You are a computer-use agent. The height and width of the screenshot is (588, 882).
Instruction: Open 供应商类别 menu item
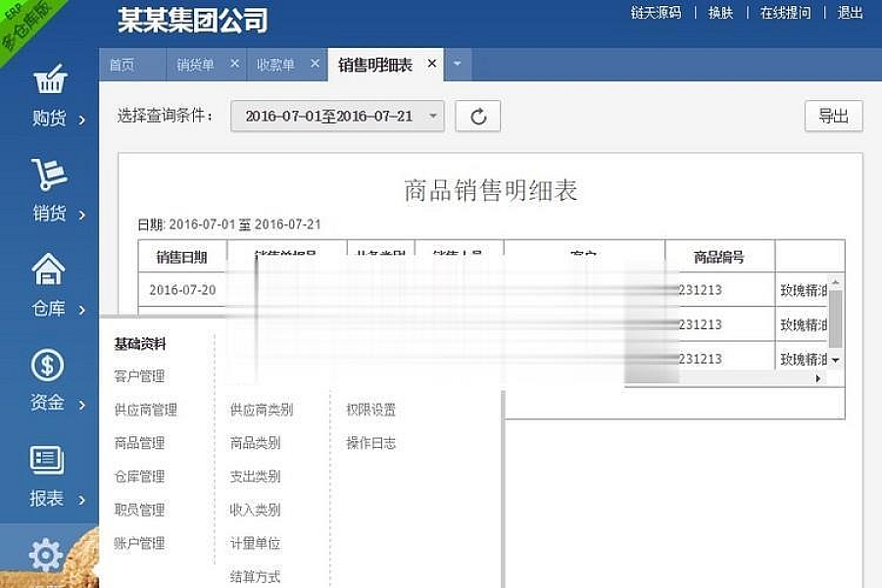click(x=262, y=410)
